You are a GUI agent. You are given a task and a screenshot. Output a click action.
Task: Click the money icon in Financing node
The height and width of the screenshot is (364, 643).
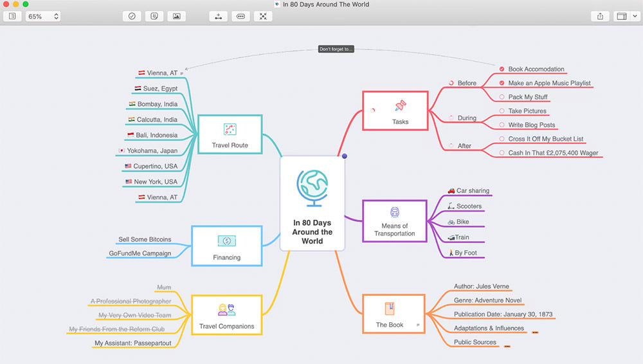point(227,241)
